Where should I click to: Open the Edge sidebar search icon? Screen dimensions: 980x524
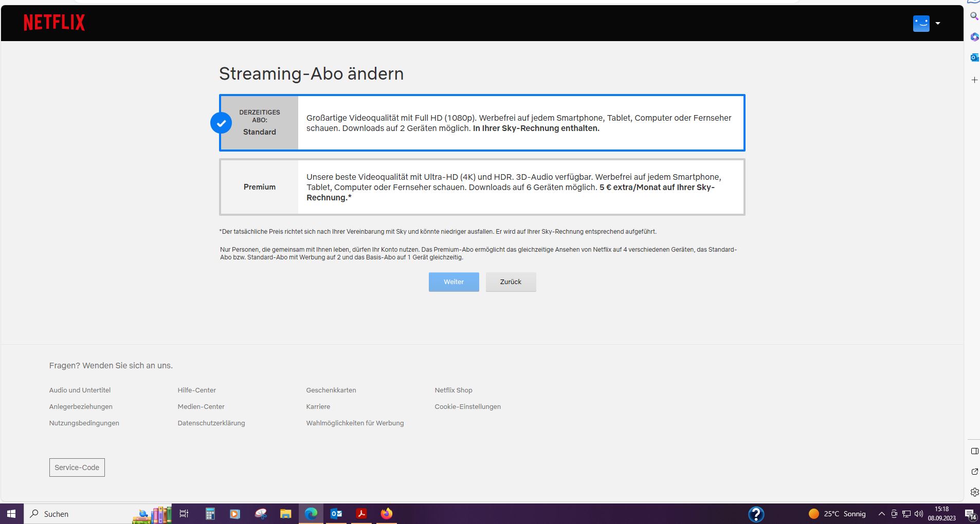pos(974,16)
